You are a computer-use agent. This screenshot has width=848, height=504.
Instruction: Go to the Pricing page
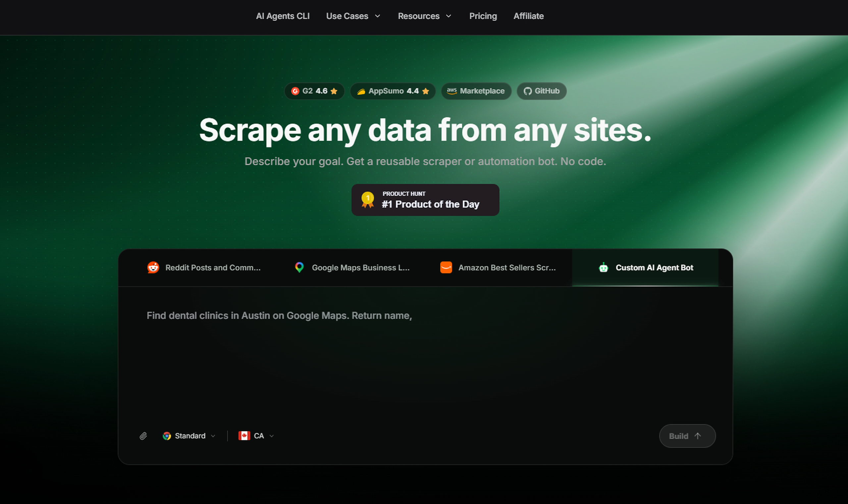point(483,16)
